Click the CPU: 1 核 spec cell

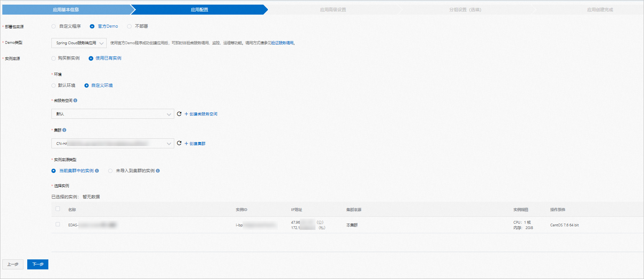point(522,223)
